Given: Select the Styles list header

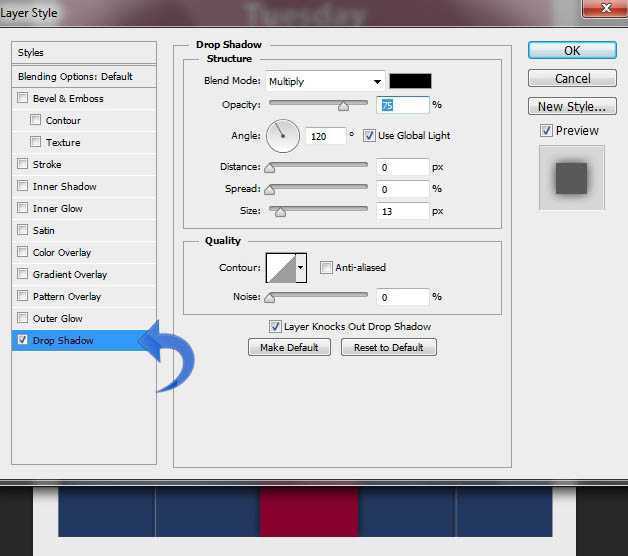Looking at the screenshot, I should [84, 52].
